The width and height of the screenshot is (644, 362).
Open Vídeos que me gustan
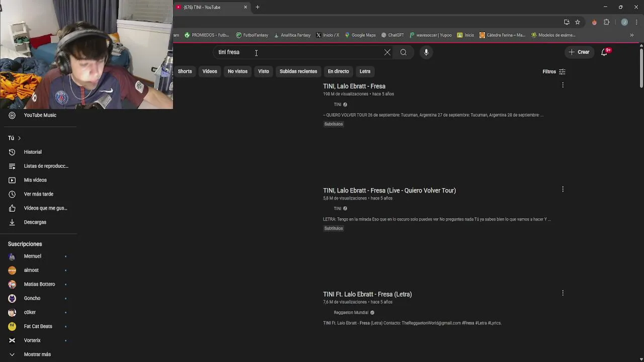click(x=38, y=208)
